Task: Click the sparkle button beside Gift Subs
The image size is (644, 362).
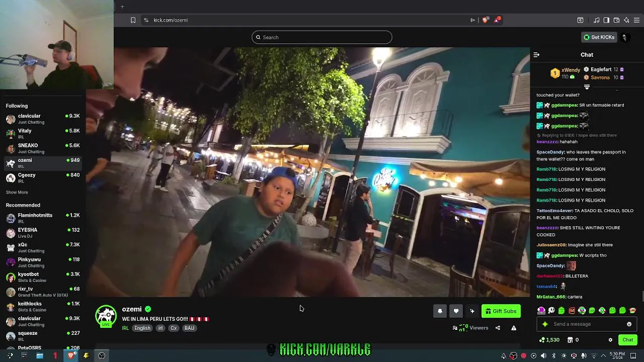Action: click(472, 311)
